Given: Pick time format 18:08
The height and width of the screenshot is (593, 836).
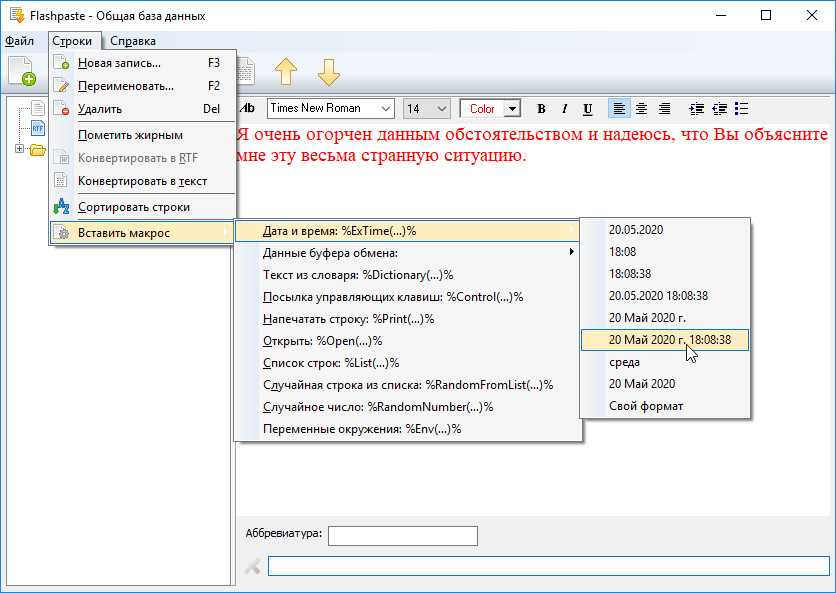Looking at the screenshot, I should tap(665, 252).
